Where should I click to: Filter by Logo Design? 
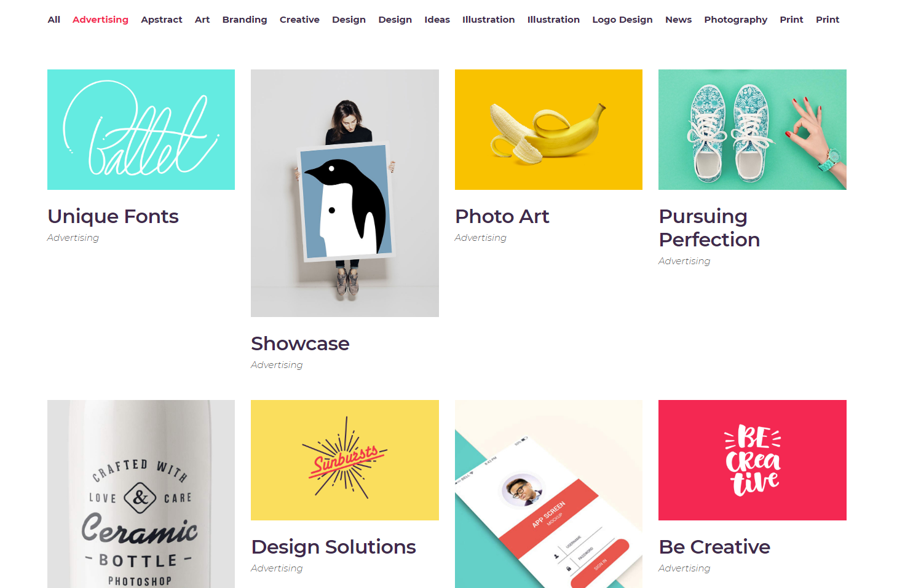pos(622,20)
